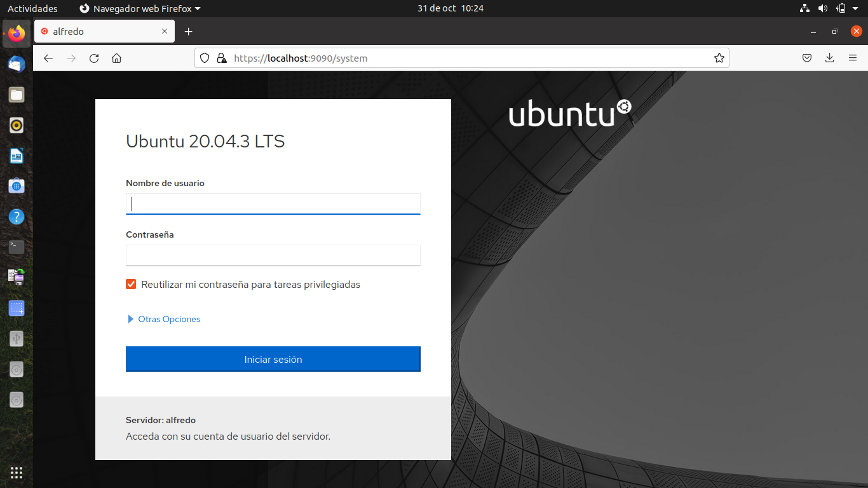Go to Firefox home page
The width and height of the screenshot is (868, 488).
click(116, 58)
